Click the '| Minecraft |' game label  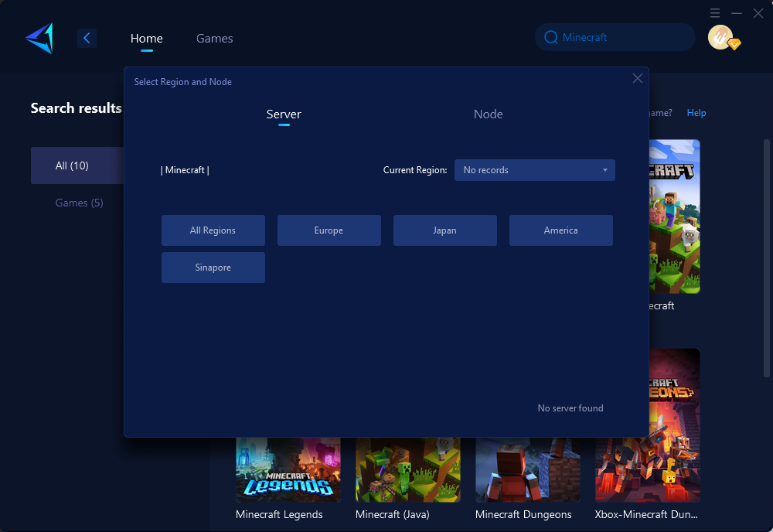pos(185,170)
